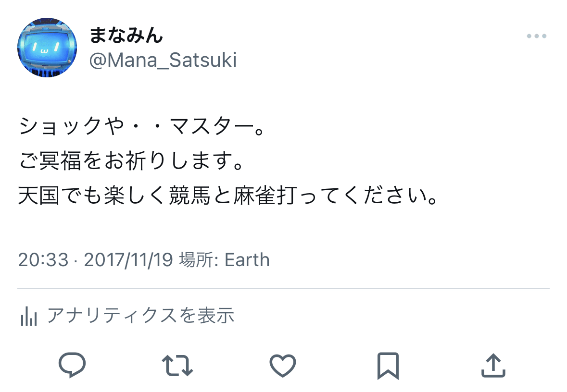Click the 2017/11/19 date

[128, 260]
